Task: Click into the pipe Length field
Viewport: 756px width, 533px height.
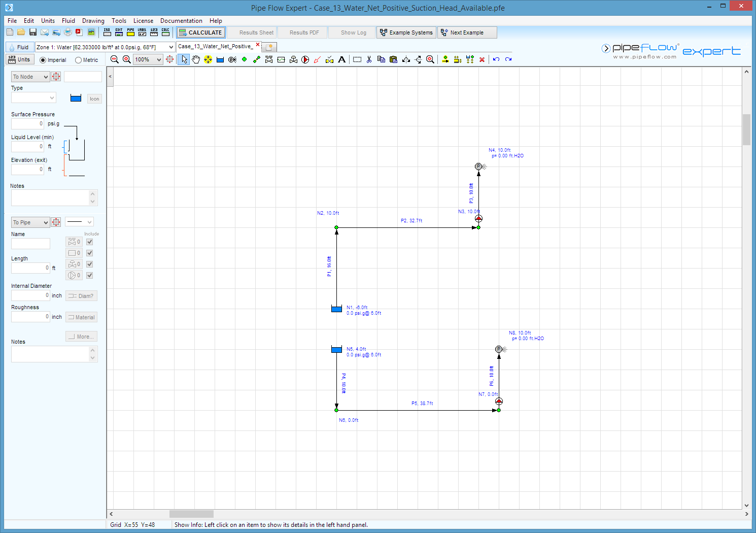Action: point(30,268)
